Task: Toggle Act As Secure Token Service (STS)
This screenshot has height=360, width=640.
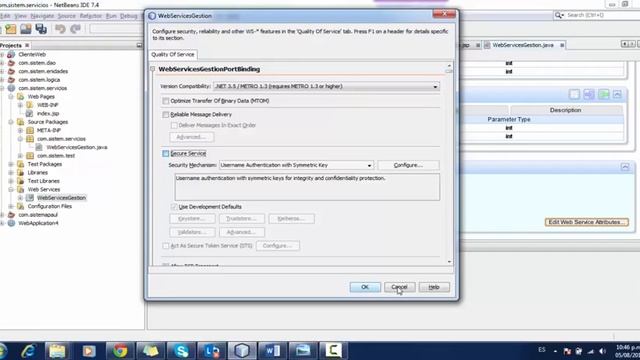Action: pyautogui.click(x=166, y=246)
